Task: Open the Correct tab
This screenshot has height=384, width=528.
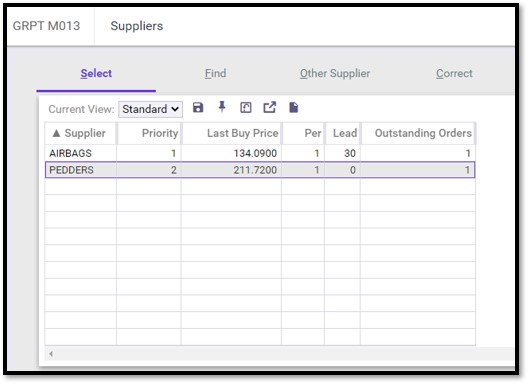Action: (454, 73)
